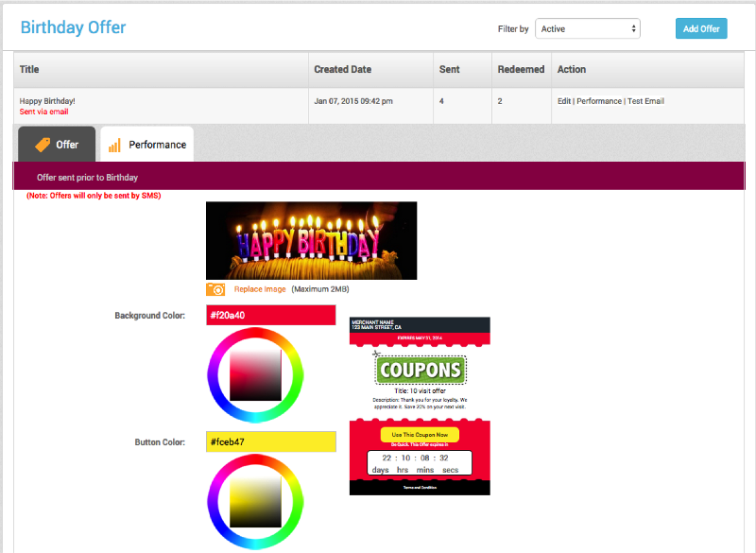
Task: Click the camera icon beside Replace Image
Action: pyautogui.click(x=215, y=289)
